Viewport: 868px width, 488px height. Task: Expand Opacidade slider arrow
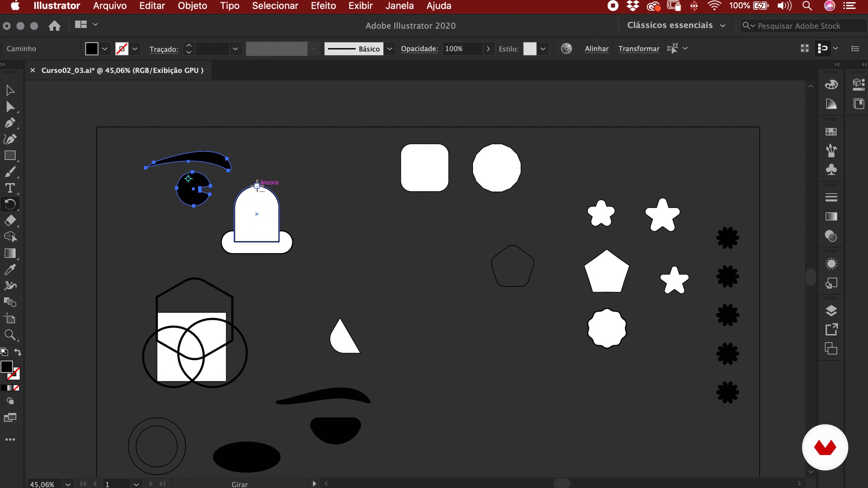coord(488,49)
